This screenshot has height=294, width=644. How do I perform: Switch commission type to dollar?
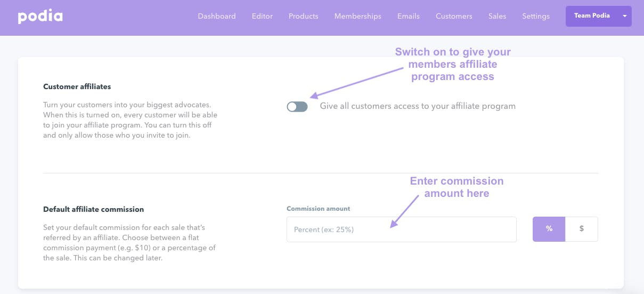tap(582, 229)
